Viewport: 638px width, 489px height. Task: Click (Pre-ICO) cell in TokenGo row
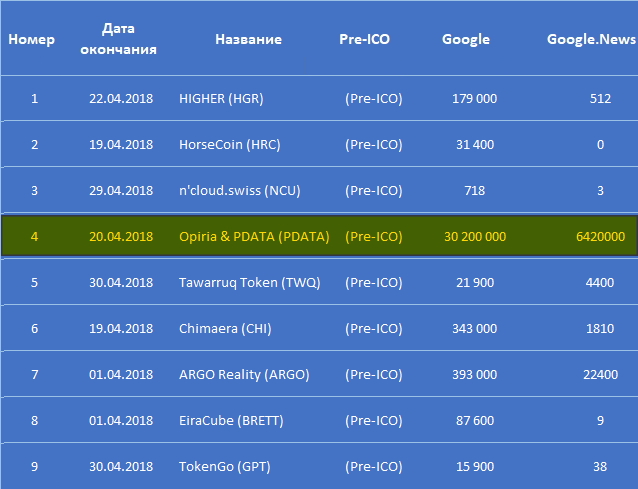click(374, 466)
